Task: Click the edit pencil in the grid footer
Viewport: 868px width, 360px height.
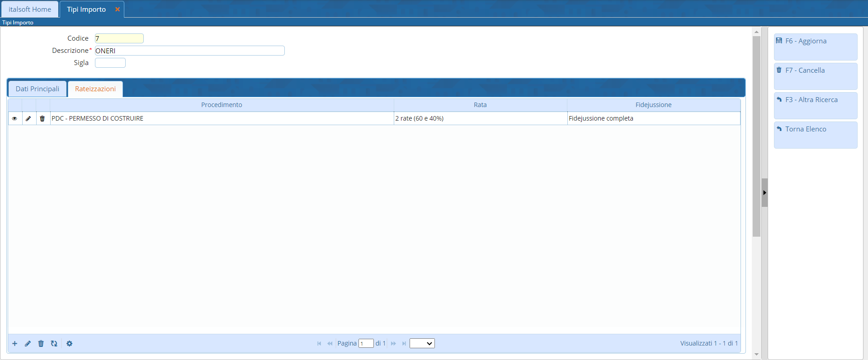Action: [28, 344]
